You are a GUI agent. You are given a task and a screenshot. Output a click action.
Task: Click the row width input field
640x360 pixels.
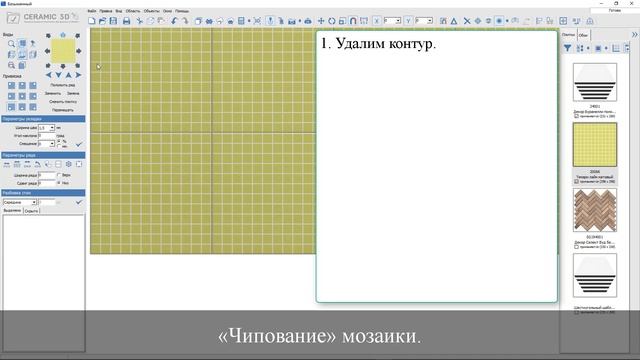[47, 175]
